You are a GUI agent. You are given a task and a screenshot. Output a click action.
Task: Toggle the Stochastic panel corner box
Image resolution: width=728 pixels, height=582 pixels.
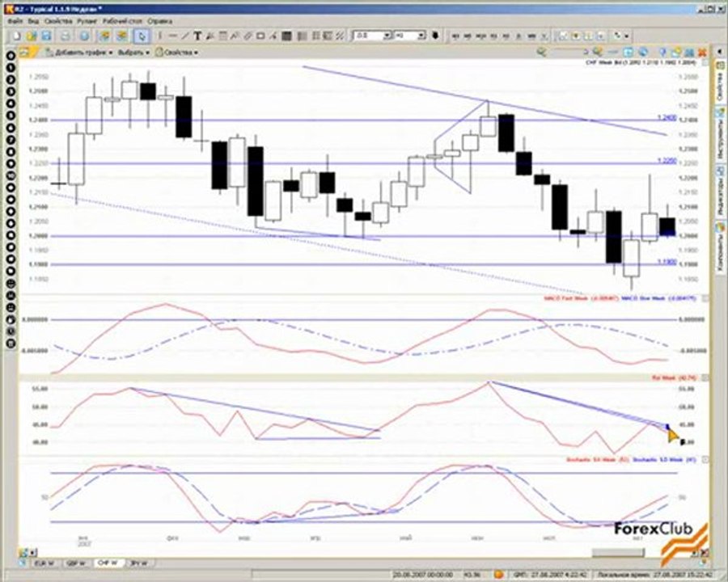pos(705,460)
